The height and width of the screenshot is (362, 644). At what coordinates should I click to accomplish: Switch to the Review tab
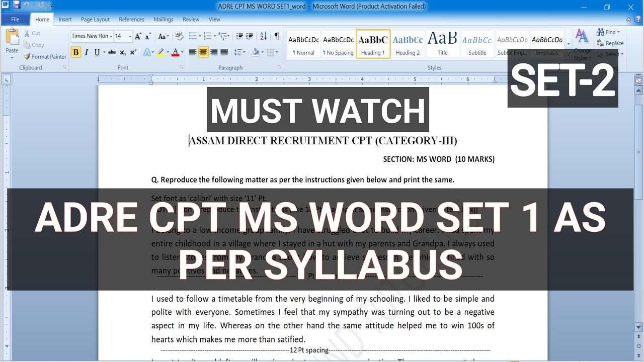click(x=191, y=19)
